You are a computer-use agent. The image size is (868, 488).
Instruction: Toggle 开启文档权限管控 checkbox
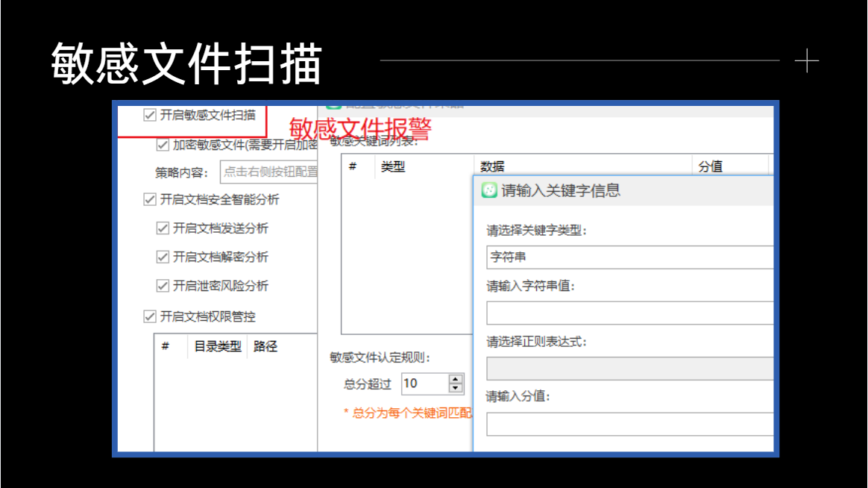point(149,317)
